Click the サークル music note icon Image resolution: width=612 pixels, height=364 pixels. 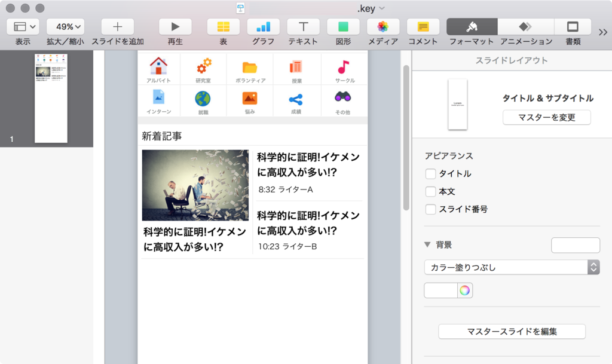click(x=344, y=67)
